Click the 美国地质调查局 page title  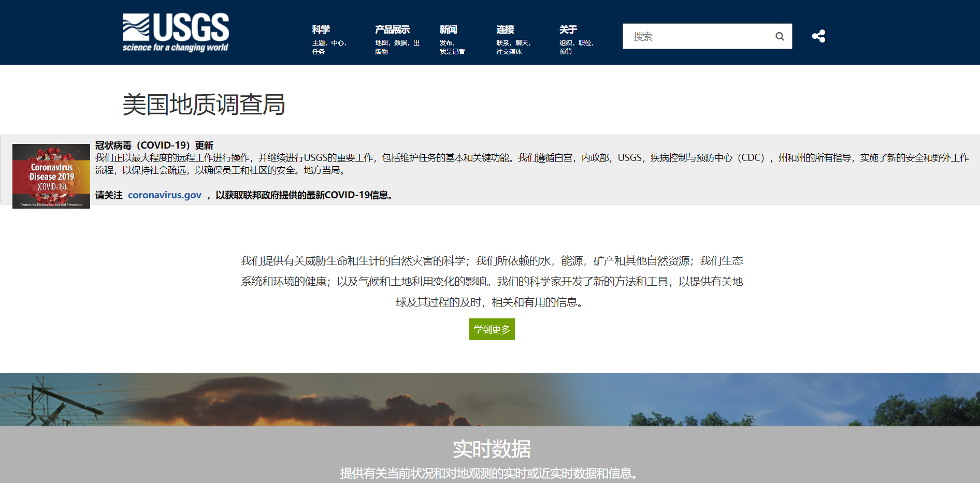coord(204,105)
